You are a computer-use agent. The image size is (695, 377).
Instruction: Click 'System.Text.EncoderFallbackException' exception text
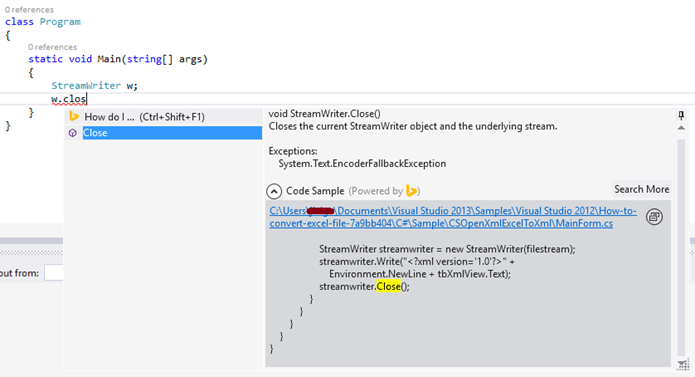pyautogui.click(x=362, y=163)
